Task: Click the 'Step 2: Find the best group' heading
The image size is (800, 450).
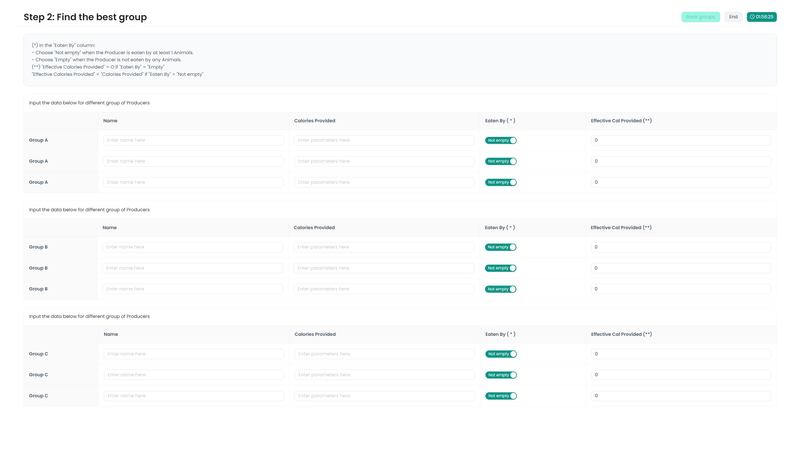Action: [x=85, y=17]
